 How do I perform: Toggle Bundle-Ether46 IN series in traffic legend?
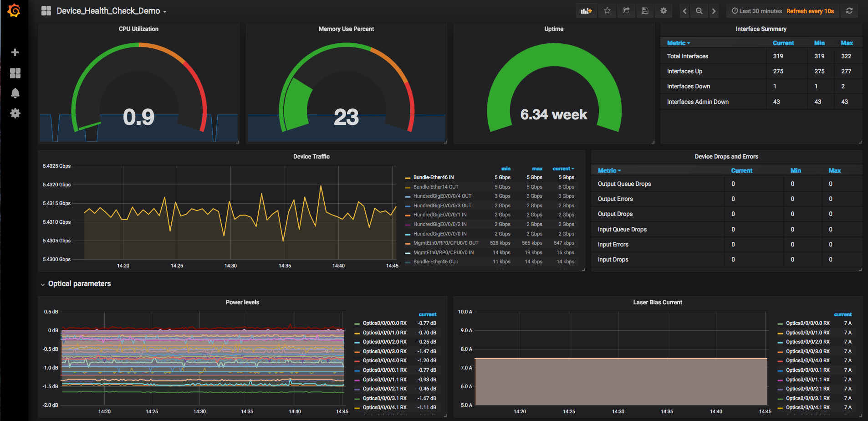tap(434, 177)
